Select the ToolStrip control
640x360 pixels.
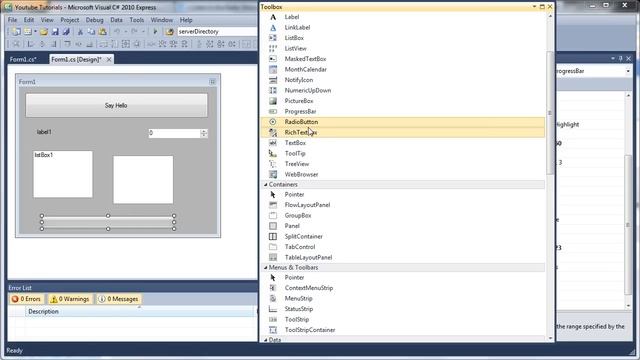click(297, 320)
